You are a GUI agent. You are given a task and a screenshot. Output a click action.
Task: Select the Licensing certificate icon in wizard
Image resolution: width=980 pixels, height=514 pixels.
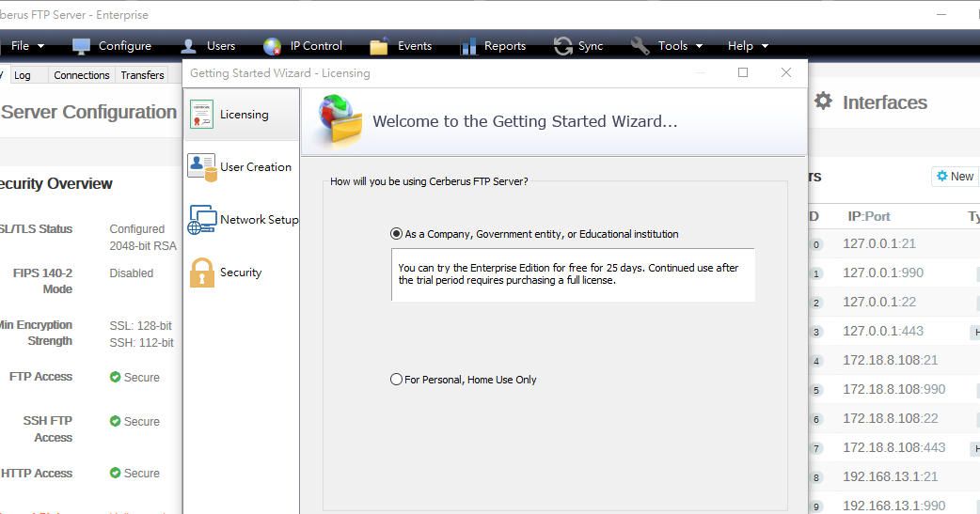click(x=202, y=115)
